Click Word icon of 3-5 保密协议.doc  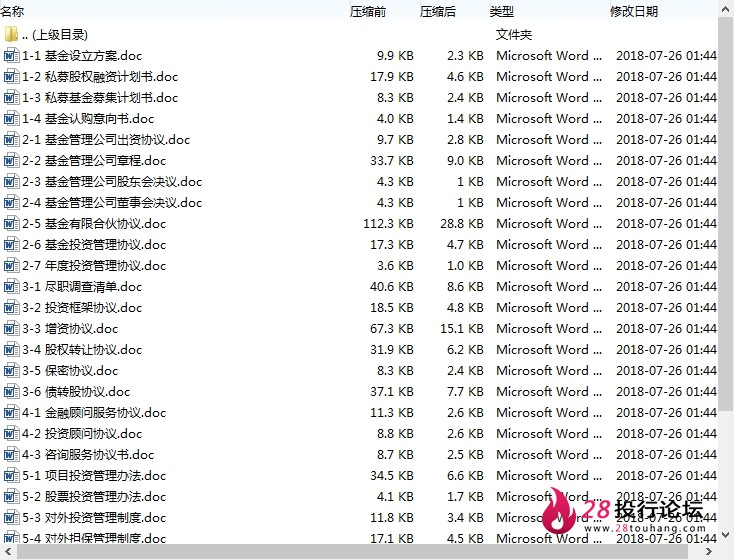pyautogui.click(x=11, y=370)
